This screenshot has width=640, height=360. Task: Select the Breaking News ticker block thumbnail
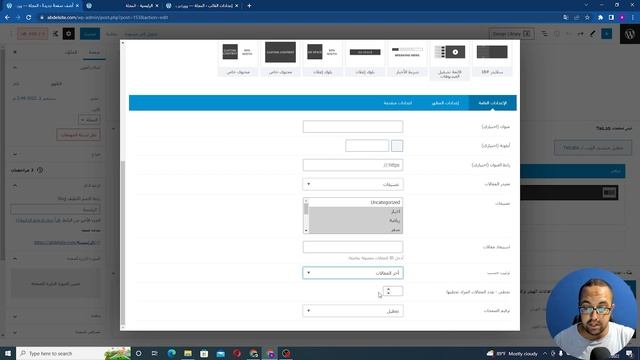(407, 52)
